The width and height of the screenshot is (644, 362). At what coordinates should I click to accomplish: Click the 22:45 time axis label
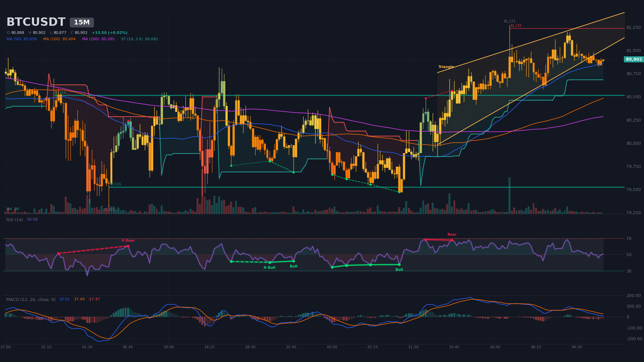pyautogui.click(x=291, y=347)
